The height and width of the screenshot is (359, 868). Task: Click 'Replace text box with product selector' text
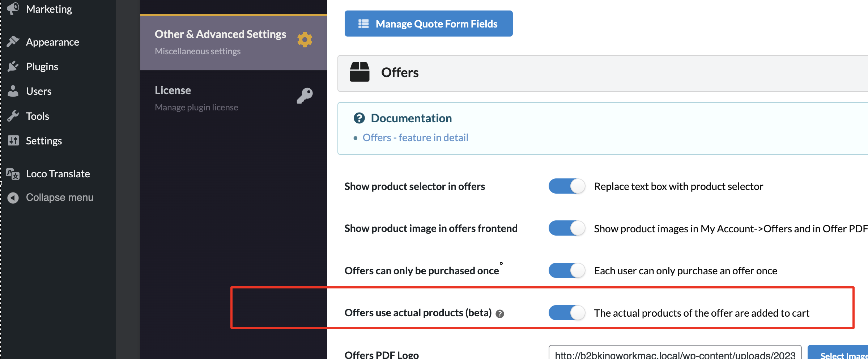[678, 186]
